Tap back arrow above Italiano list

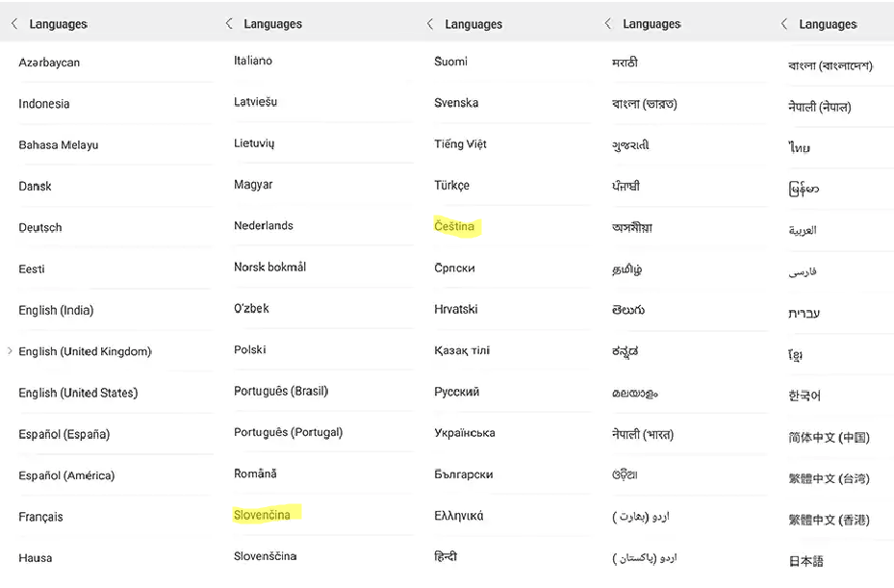coord(229,24)
